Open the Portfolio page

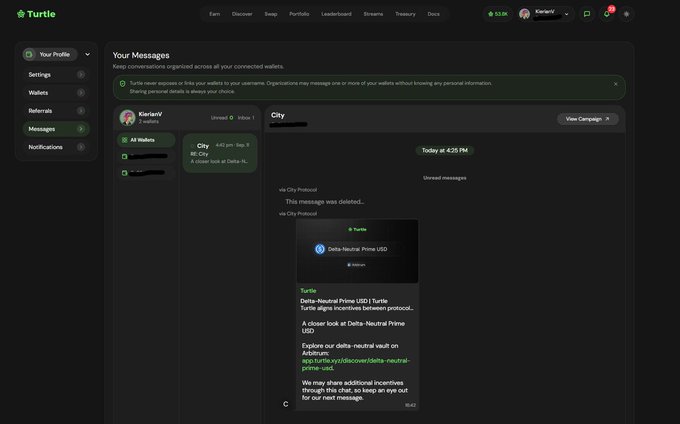point(299,14)
